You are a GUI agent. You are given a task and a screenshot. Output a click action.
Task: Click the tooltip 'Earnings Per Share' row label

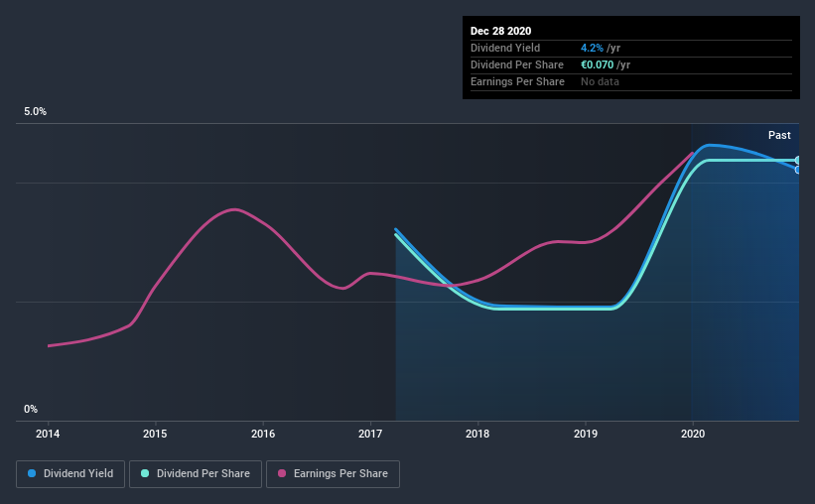tap(517, 81)
